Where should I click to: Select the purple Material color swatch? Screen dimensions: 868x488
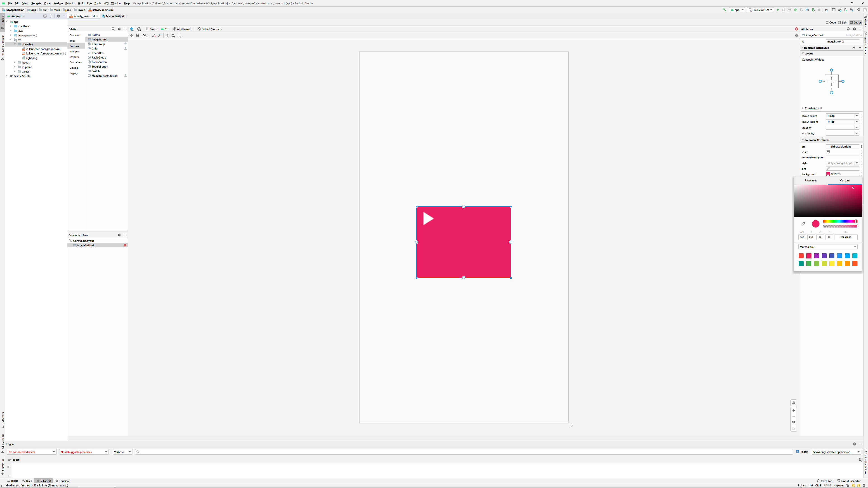click(x=816, y=256)
